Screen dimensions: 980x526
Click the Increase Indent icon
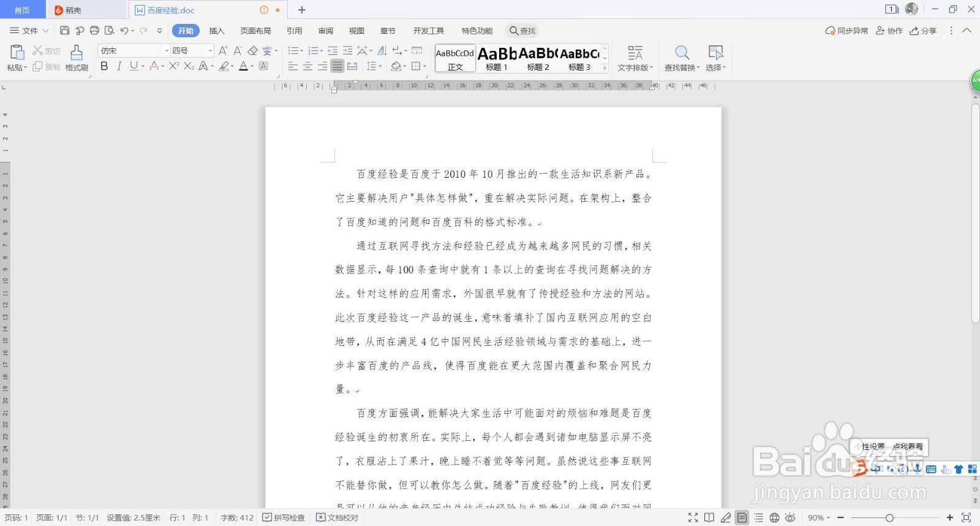[x=347, y=51]
